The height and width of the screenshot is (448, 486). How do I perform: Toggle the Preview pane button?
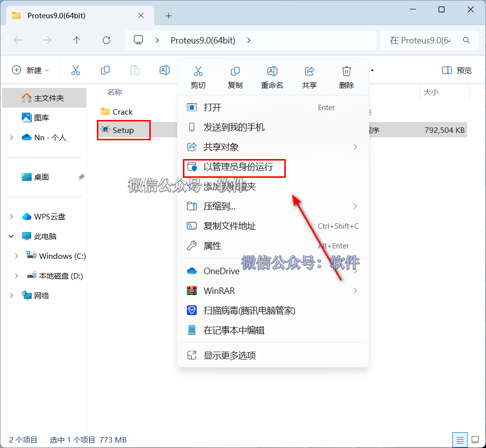456,70
